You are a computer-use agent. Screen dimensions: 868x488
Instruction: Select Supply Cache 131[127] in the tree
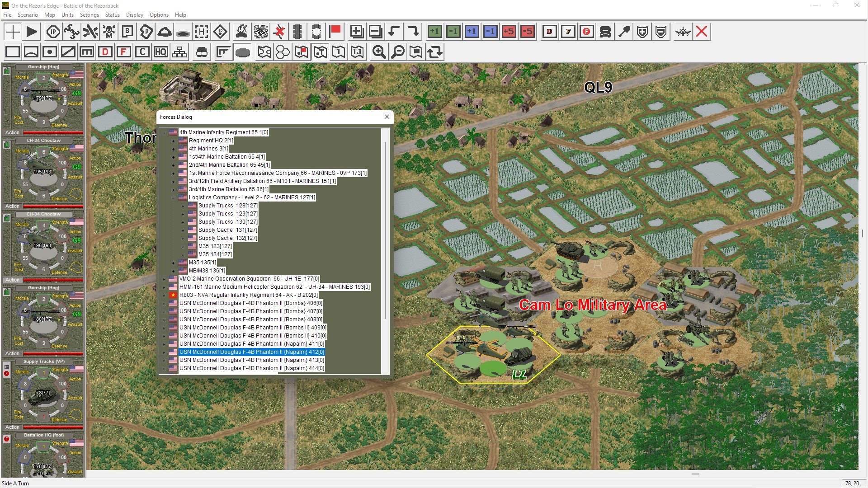click(227, 230)
